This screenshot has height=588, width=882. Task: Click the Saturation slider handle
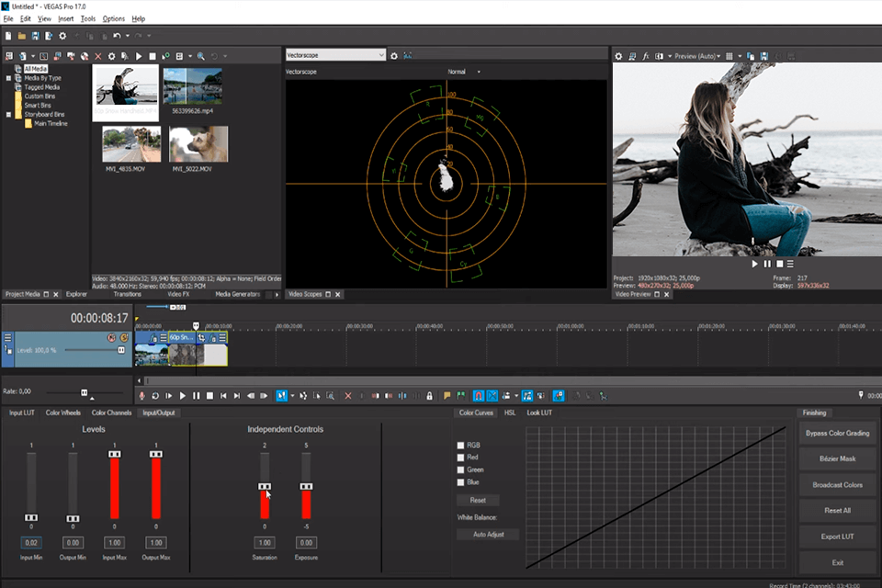tap(265, 486)
